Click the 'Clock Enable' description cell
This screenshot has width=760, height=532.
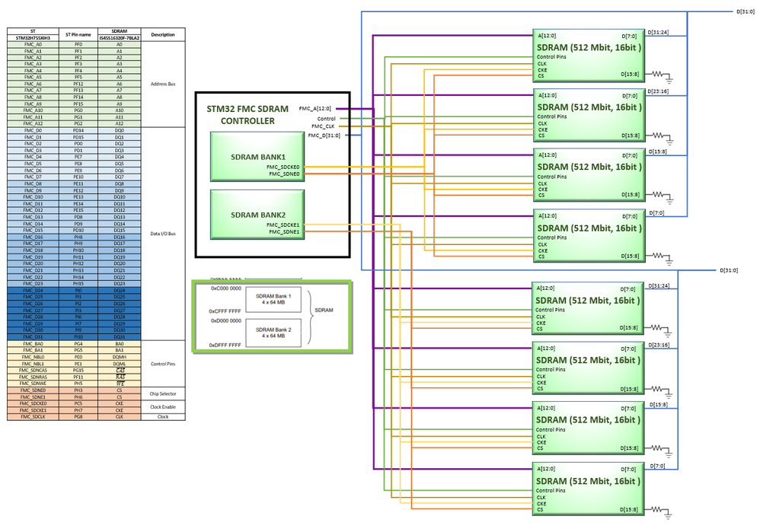[163, 406]
